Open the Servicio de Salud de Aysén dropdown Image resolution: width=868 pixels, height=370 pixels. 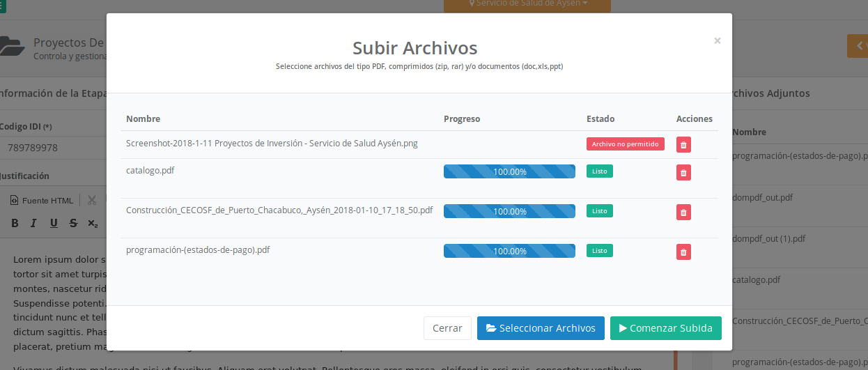coord(527,4)
